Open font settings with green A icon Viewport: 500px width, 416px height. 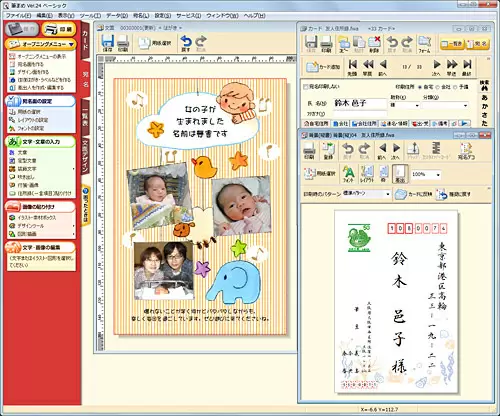(x=348, y=174)
